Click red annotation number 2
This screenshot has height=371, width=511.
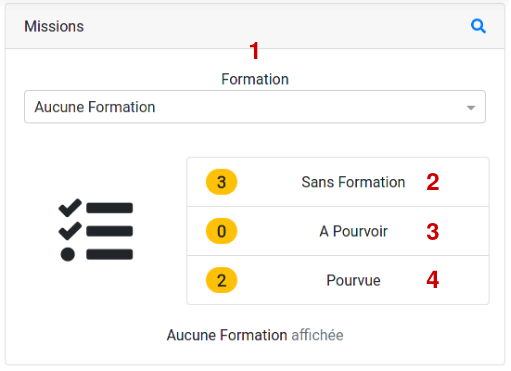click(x=433, y=182)
